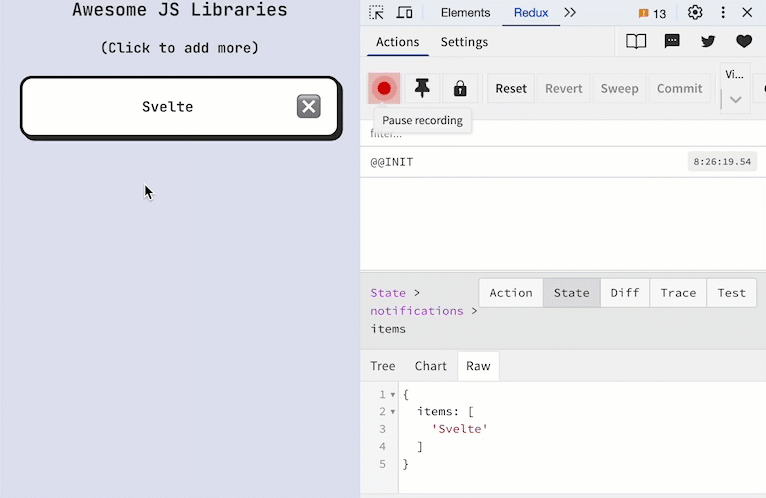Remove Svelte with the X button
This screenshot has height=498, width=766.
pos(309,106)
